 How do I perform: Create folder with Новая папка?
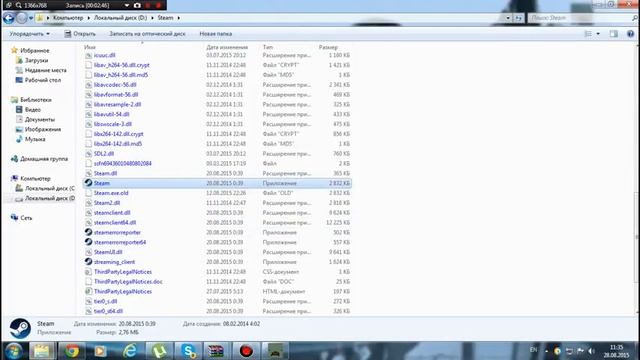point(216,34)
